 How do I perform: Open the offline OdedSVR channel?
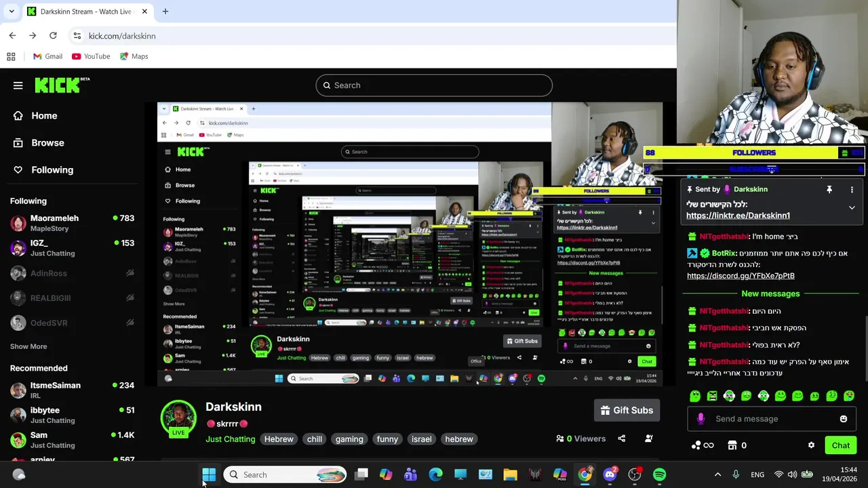[x=72, y=323]
